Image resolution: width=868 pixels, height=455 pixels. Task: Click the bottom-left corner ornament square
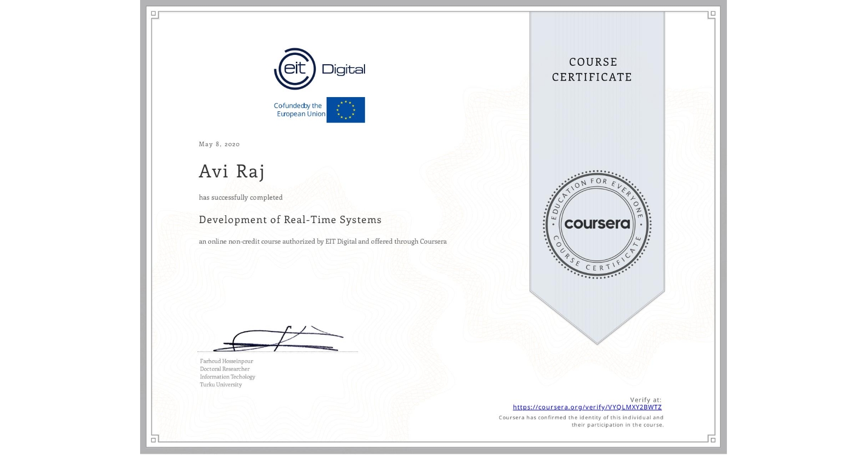tap(154, 440)
